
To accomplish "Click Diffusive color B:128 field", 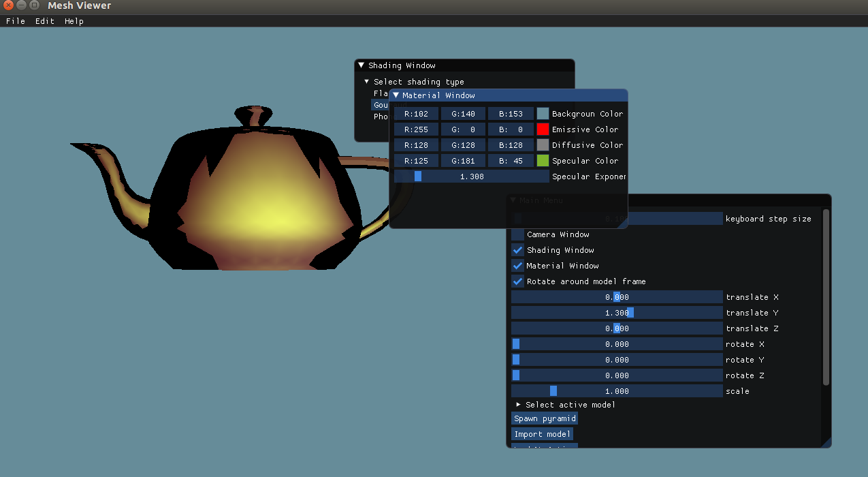I will click(x=511, y=145).
